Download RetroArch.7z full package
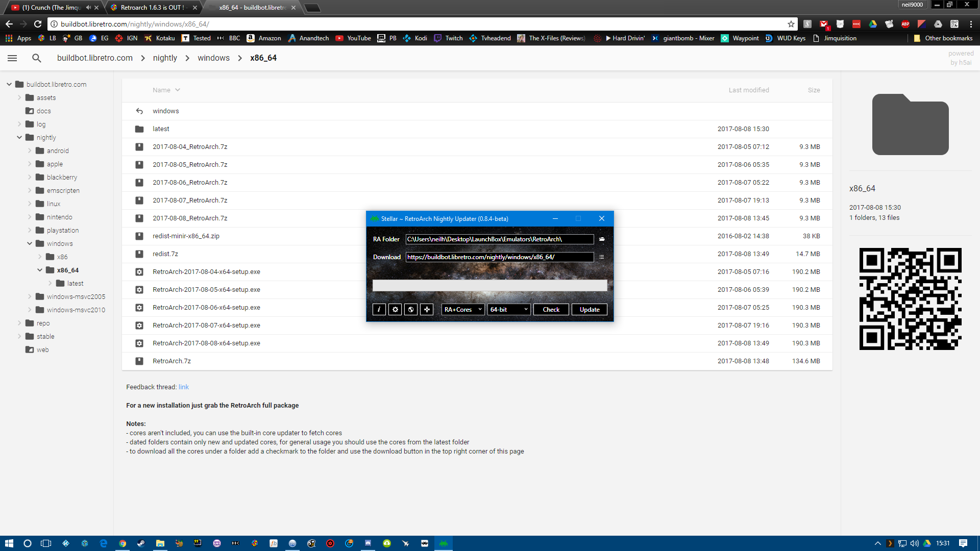This screenshot has height=551, width=980. [477, 361]
